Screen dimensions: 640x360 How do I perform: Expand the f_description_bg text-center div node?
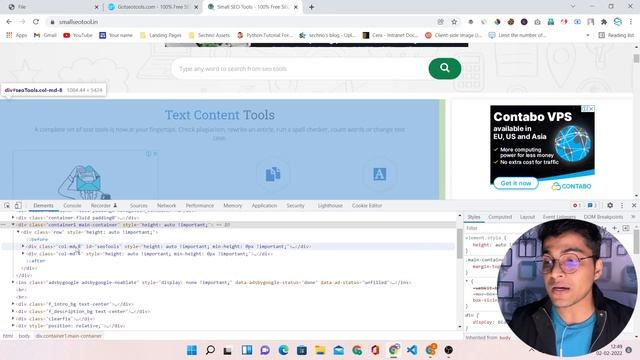click(x=13, y=311)
